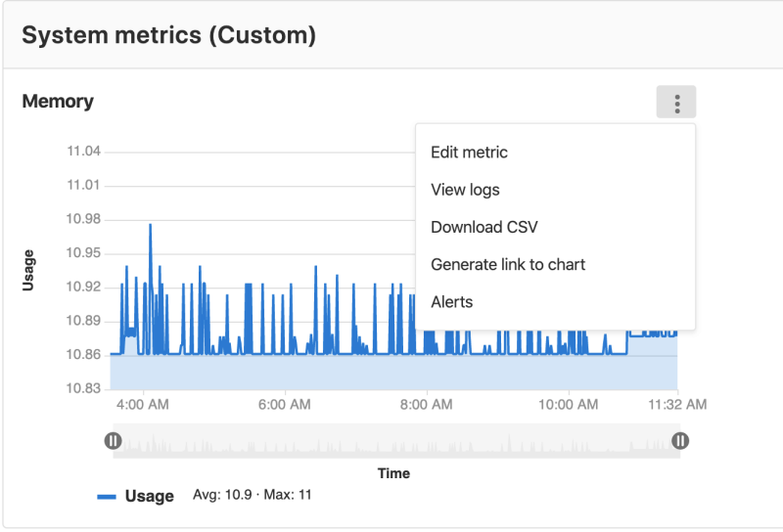
Task: Click the 8:00 AM time axis label
Action: (x=427, y=404)
